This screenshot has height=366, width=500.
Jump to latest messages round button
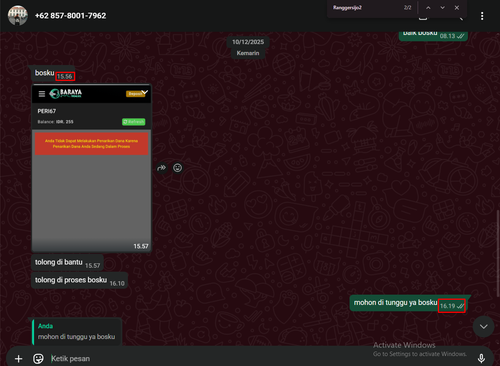coord(483,327)
